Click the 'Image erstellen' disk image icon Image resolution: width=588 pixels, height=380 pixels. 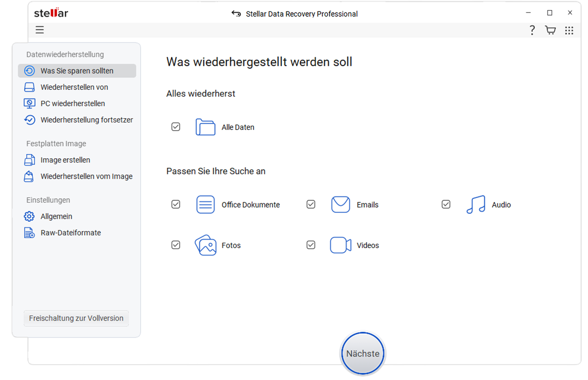pos(28,160)
